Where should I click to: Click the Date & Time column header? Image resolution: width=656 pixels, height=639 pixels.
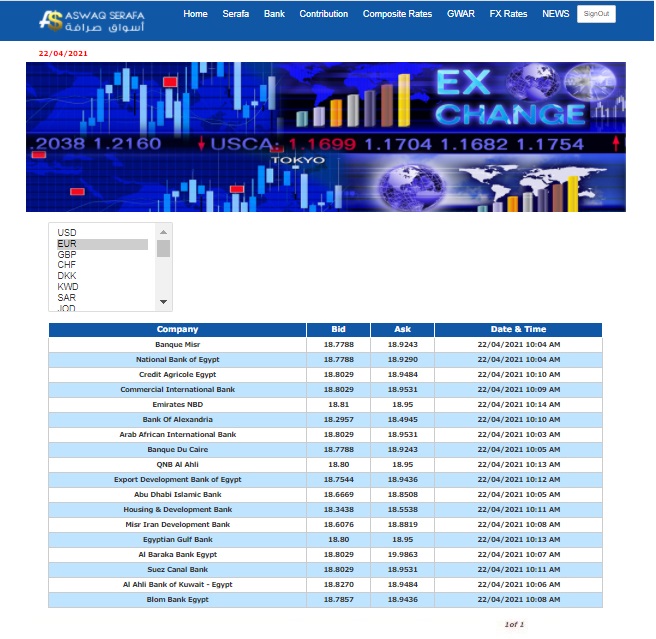(518, 329)
